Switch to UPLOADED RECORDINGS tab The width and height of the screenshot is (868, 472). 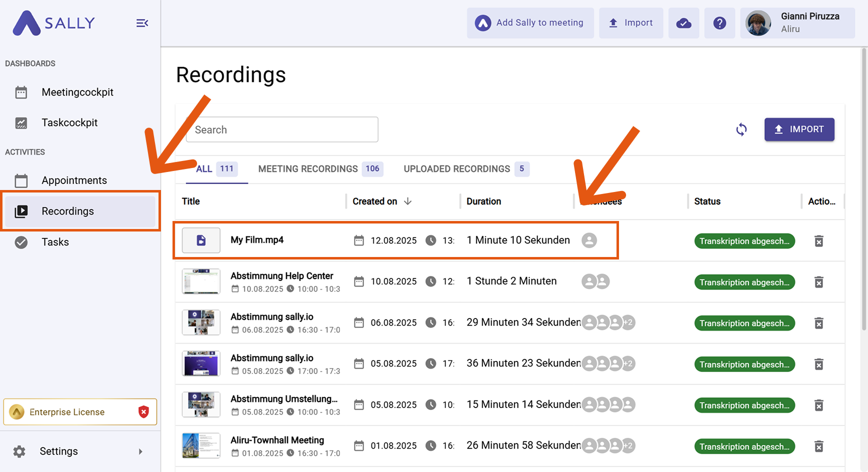[x=466, y=169]
